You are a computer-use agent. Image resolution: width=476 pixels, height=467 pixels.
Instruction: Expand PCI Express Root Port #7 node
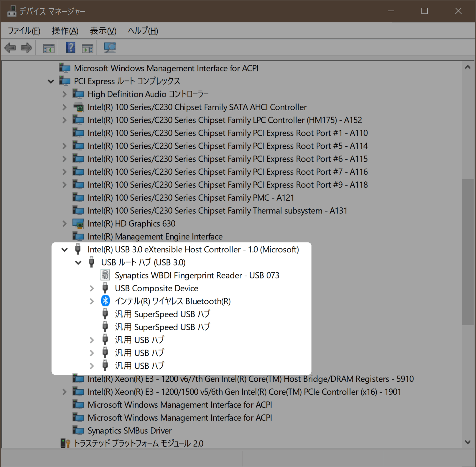(x=64, y=172)
